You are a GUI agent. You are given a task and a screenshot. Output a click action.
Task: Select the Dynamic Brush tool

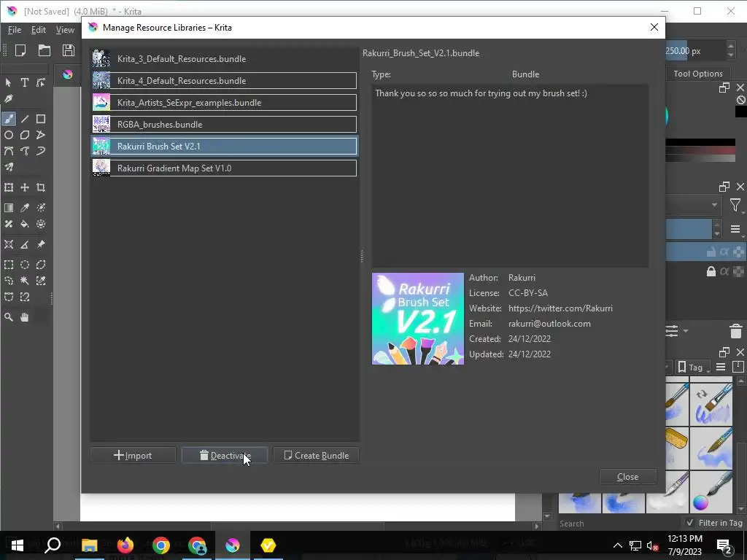(41, 151)
